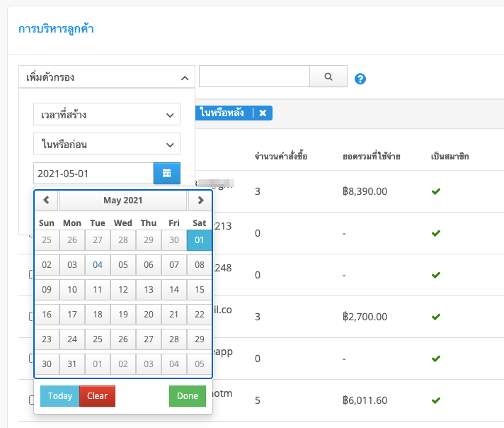Click the เป็นสมาชิก column header

[x=449, y=157]
